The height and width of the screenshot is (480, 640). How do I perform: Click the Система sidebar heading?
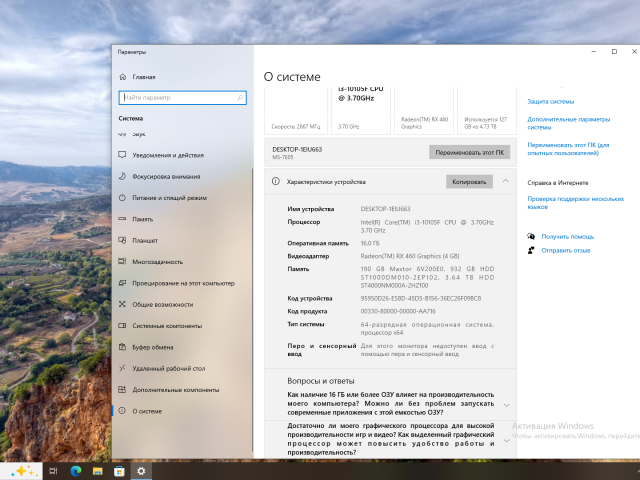point(131,118)
